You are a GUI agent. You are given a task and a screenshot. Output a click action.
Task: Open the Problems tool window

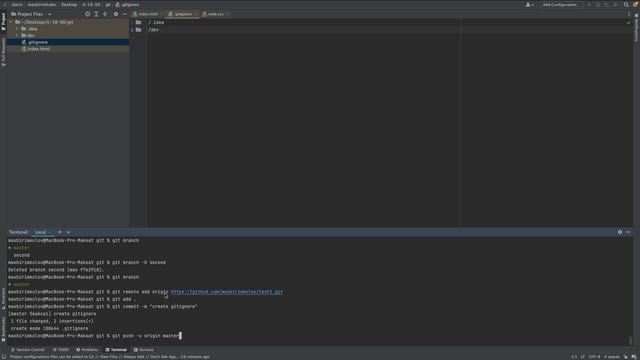coord(87,350)
